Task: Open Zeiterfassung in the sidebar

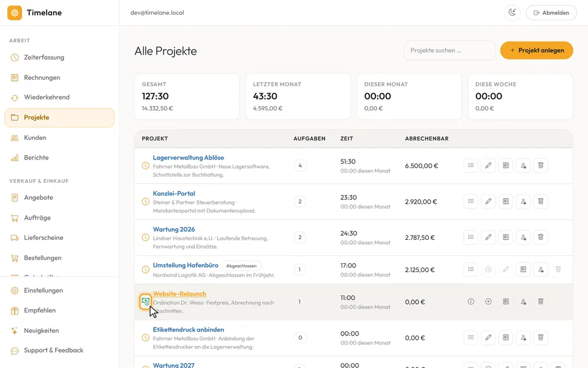Action: [59, 58]
